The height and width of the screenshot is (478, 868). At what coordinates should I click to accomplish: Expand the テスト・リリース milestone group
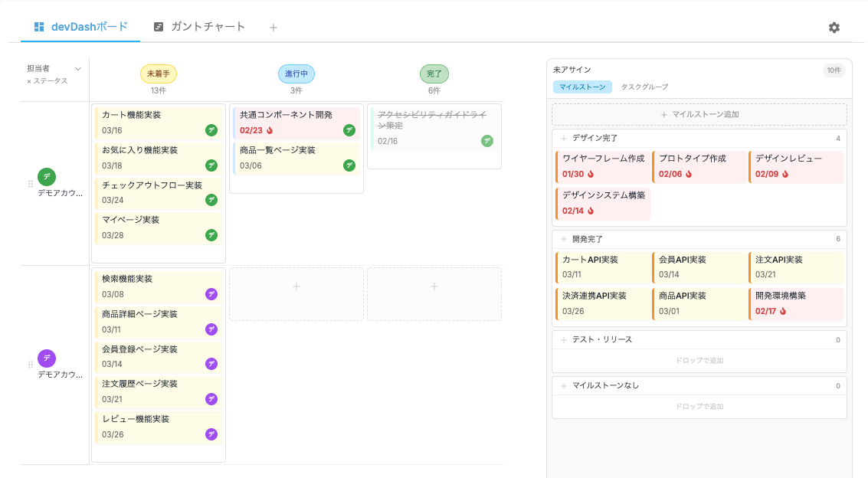pyautogui.click(x=562, y=340)
